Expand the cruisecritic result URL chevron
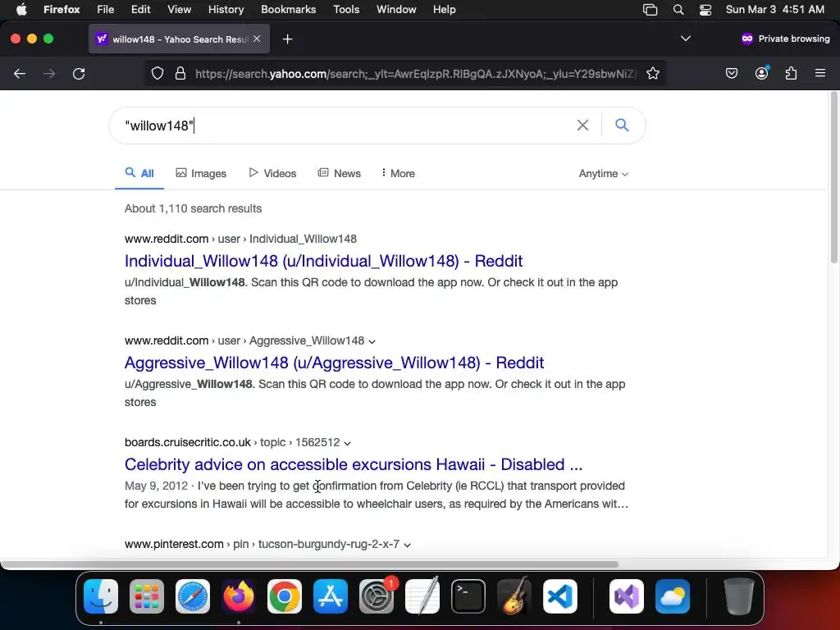Screen dimensions: 840x630 coord(347,443)
